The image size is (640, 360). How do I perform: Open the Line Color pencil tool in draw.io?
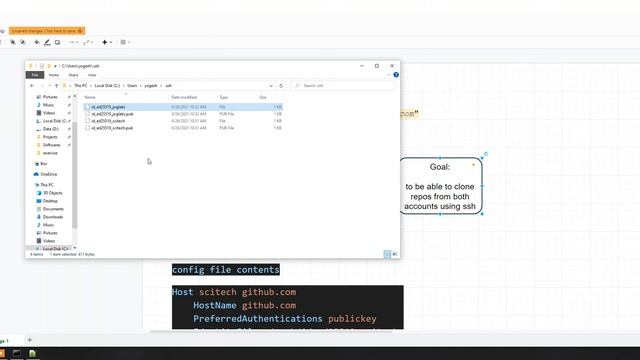coord(47,42)
